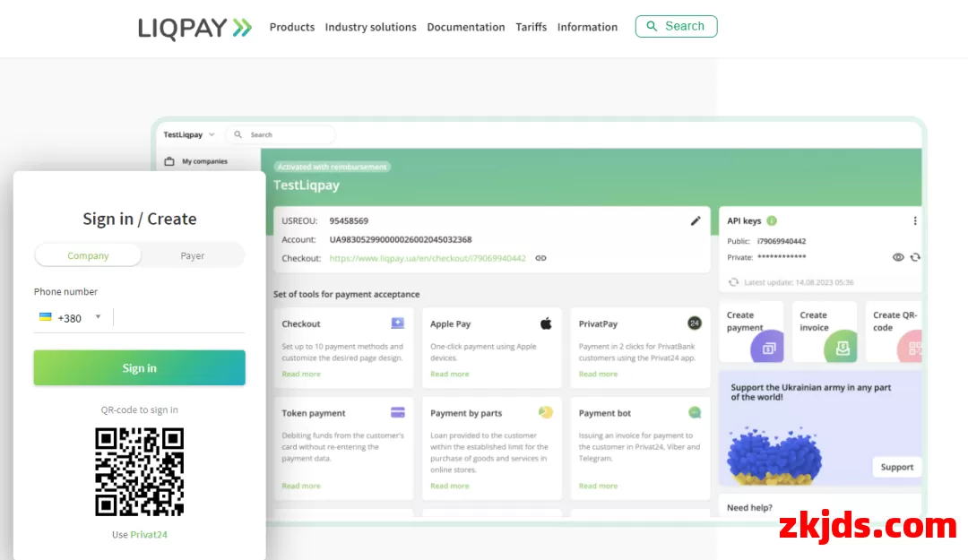The width and height of the screenshot is (968, 560).
Task: Select My companies in the sidebar
Action: (204, 161)
